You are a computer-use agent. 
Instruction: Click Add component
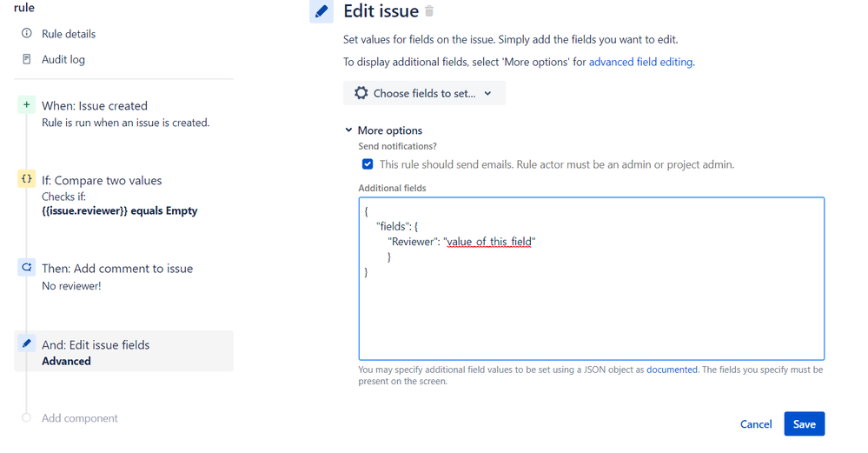point(80,418)
